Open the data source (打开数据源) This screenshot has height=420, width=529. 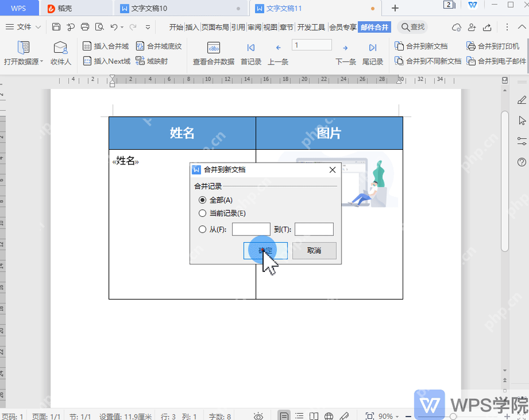[x=24, y=53]
